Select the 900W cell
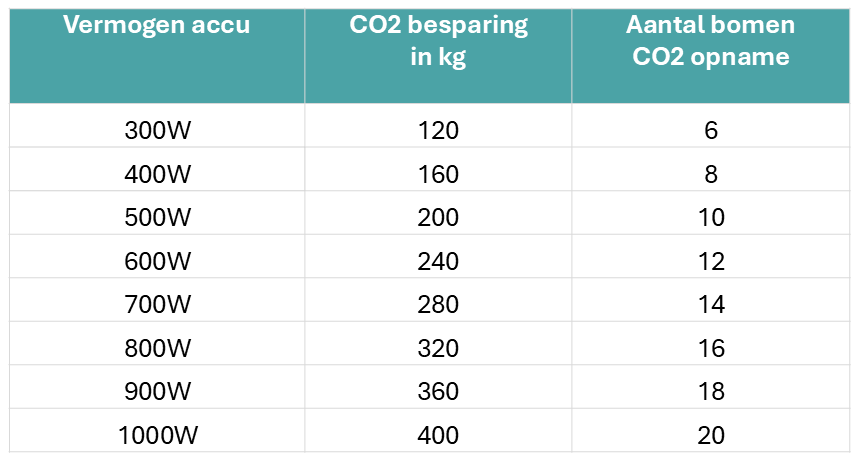This screenshot has height=466, width=859. pyautogui.click(x=158, y=391)
